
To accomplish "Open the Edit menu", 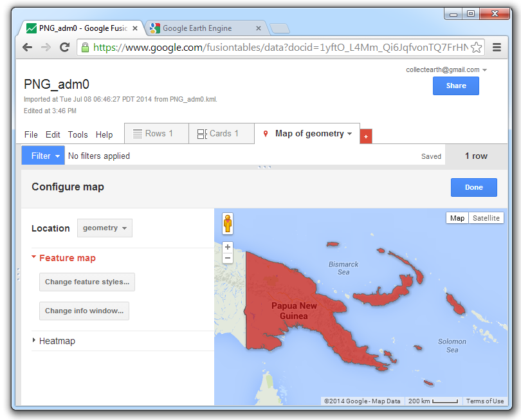I will (x=53, y=134).
